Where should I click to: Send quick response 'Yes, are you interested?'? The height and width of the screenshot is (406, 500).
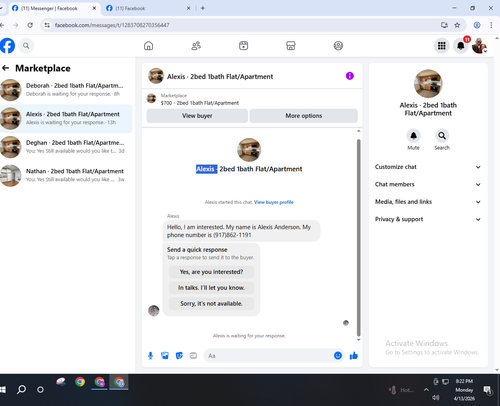[x=211, y=272]
